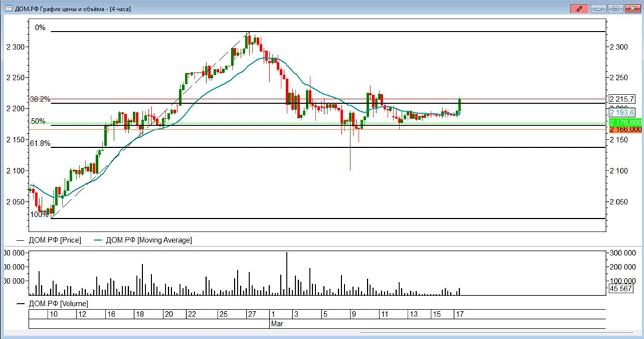Viewport: 644px width, 339px height.
Task: Click the red chain-link window link icon
Action: click(x=579, y=8)
